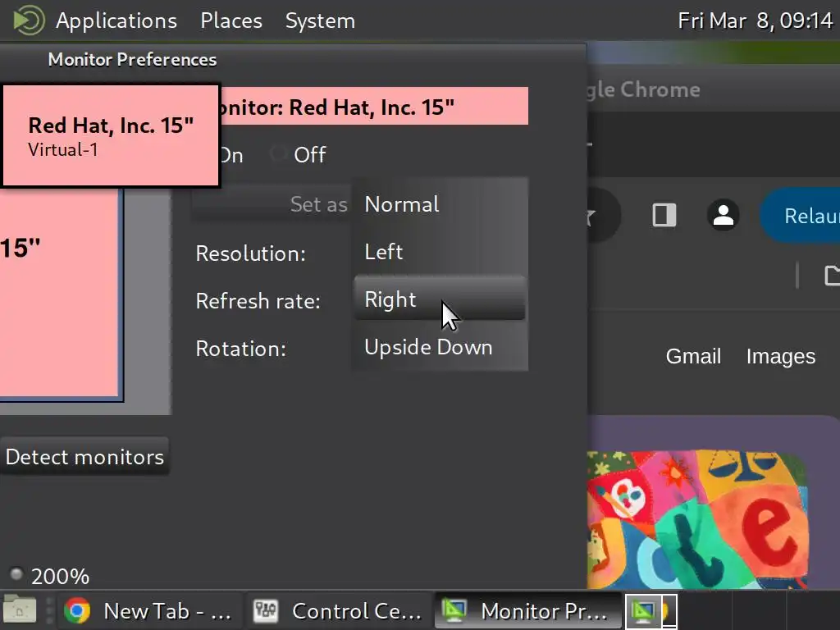Select the On radio button
840x630 pixels.
pyautogui.click(x=231, y=155)
